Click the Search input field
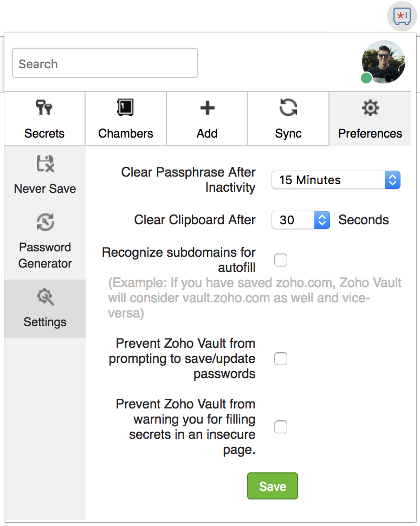The width and height of the screenshot is (420, 526). 105,63
